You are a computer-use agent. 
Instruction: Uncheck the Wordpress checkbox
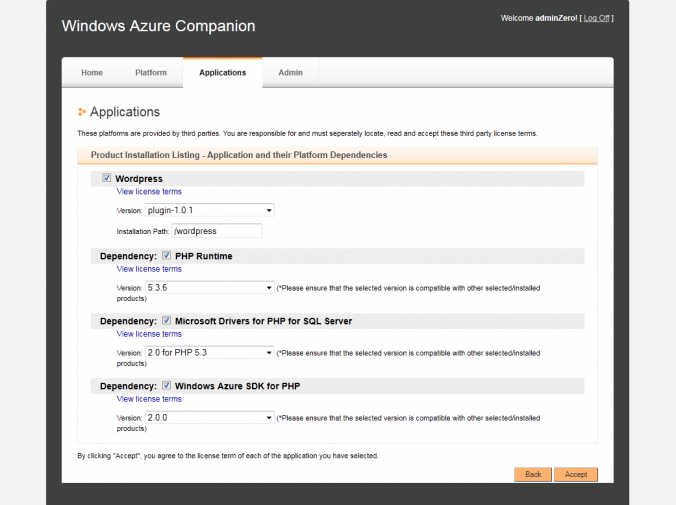(106, 178)
